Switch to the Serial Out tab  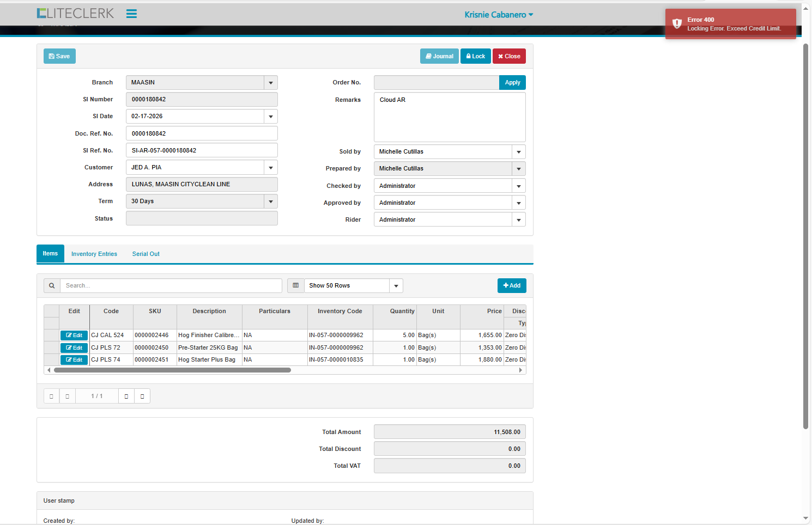(x=146, y=254)
